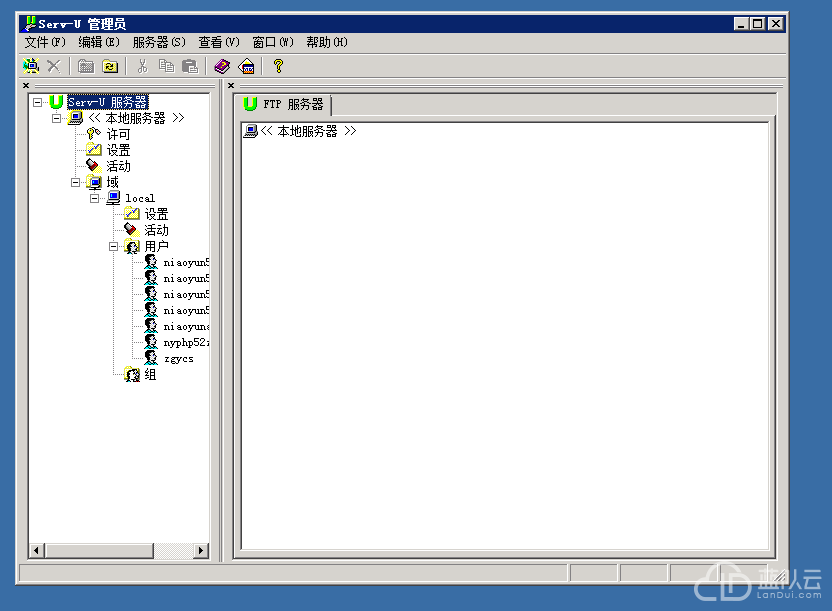Select << 本地服务器 >> in the right pane

coord(308,131)
